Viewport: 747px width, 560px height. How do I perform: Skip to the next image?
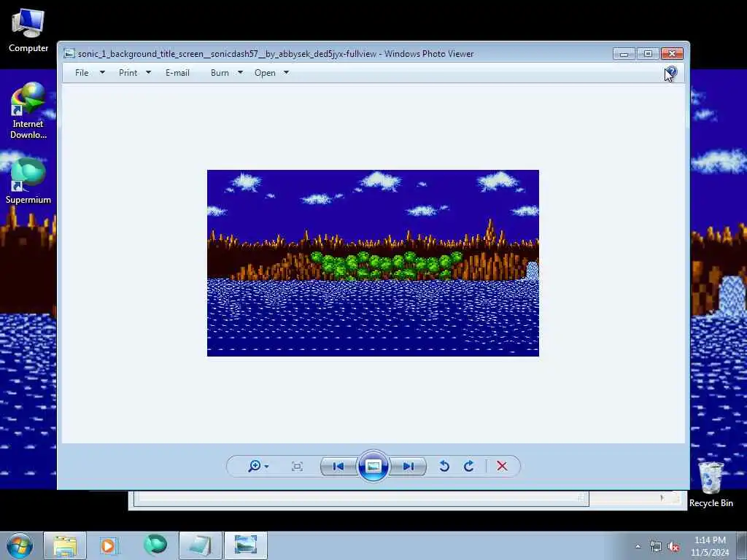(x=408, y=466)
